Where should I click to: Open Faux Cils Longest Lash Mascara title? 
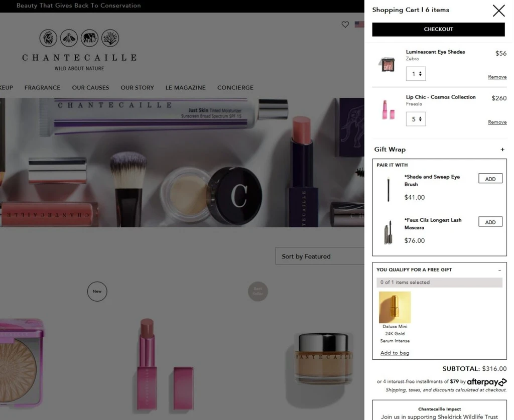coord(433,224)
